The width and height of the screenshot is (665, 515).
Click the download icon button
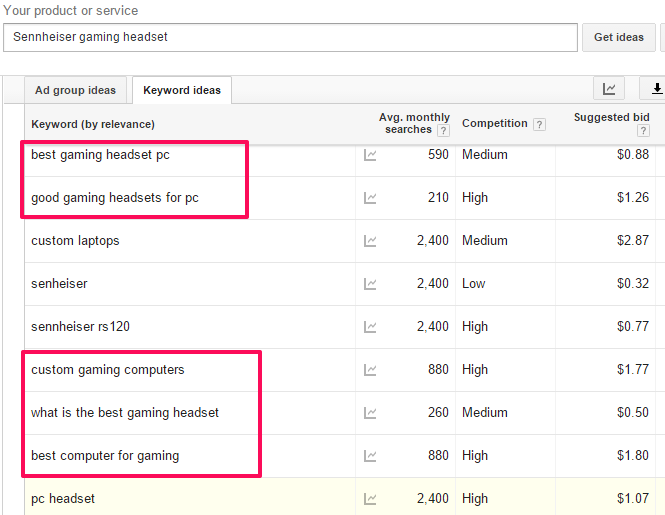pyautogui.click(x=654, y=88)
